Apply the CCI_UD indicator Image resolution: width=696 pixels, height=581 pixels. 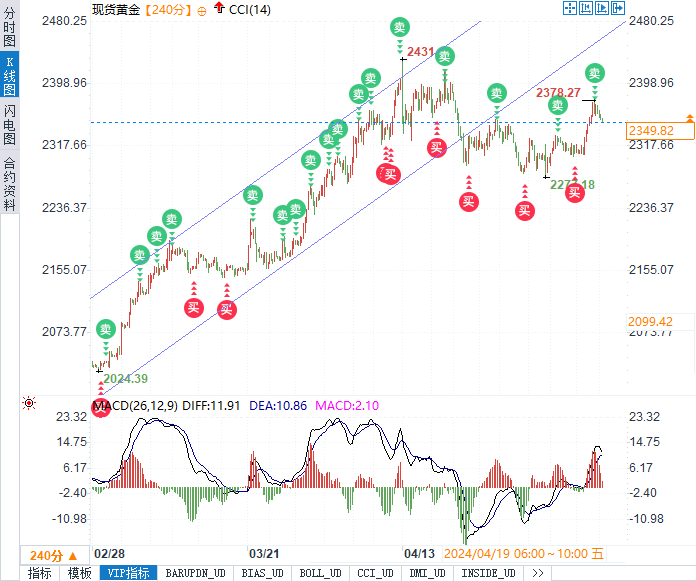coord(376,573)
